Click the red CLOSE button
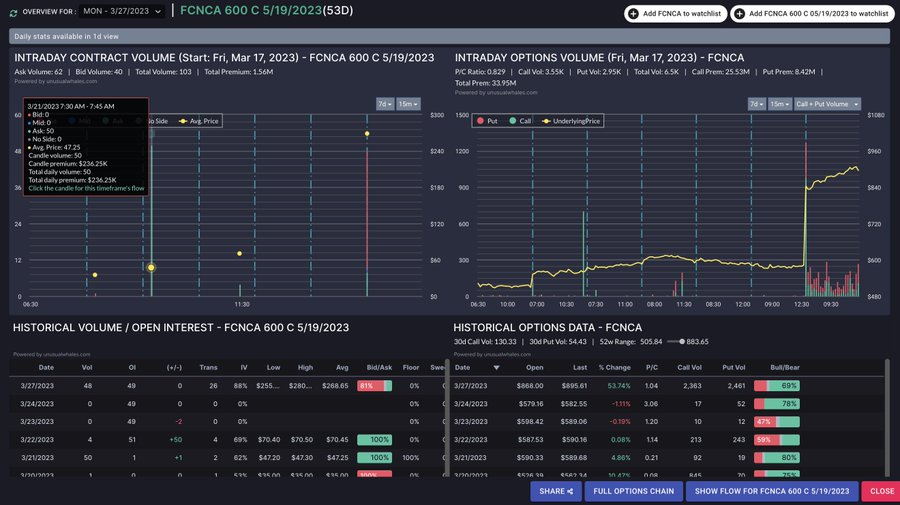 pos(881,491)
